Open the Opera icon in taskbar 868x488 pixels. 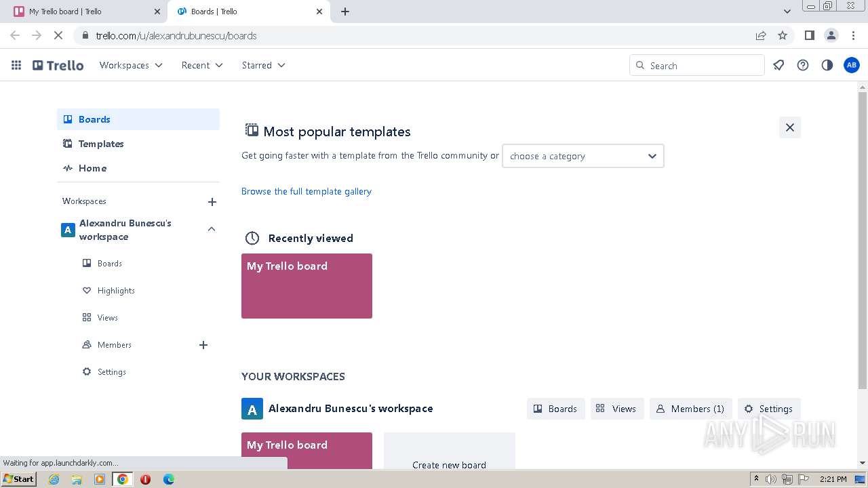[x=145, y=479]
